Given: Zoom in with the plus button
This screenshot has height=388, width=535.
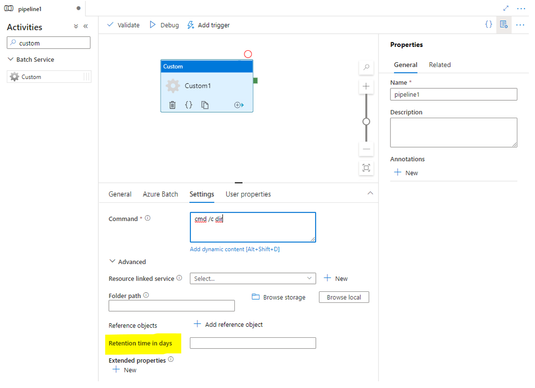Looking at the screenshot, I should click(366, 86).
